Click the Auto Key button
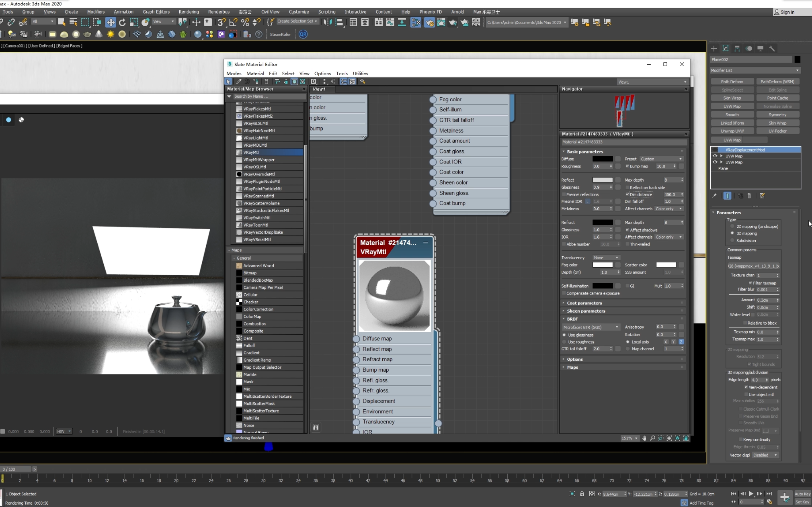 pyautogui.click(x=802, y=494)
